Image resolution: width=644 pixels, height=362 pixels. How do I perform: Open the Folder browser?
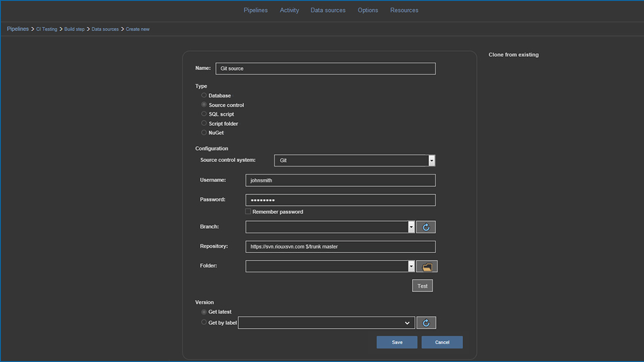pos(427,266)
